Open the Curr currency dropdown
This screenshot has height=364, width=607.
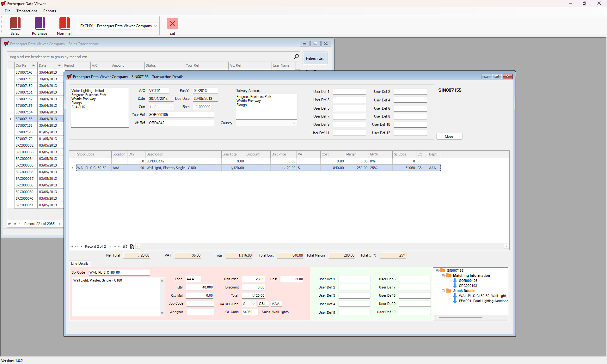(x=171, y=107)
